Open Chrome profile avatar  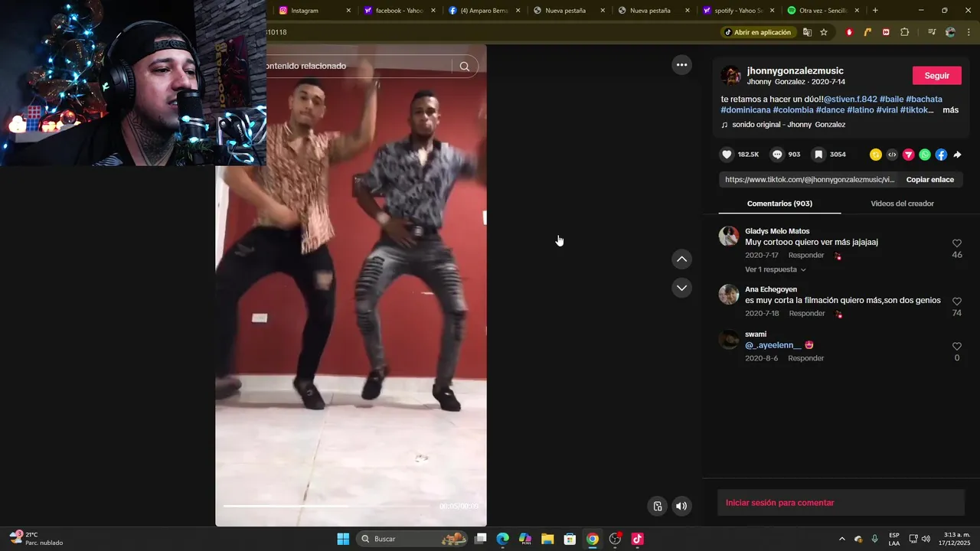950,32
